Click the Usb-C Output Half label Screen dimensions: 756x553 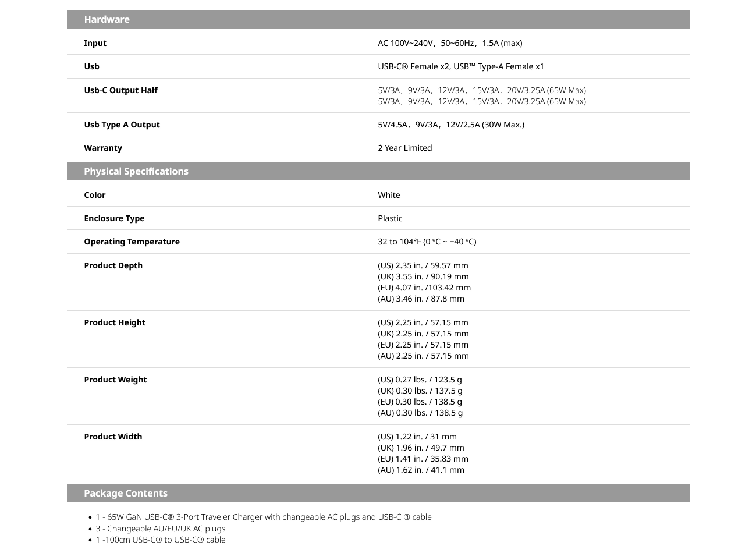(120, 90)
